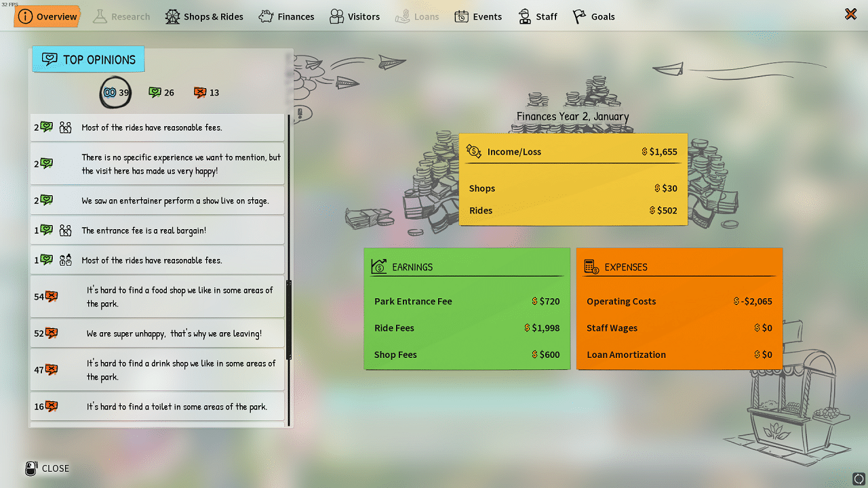Click positive icon on the entertainer opinion row
This screenshot has width=868, height=488.
pos(47,201)
